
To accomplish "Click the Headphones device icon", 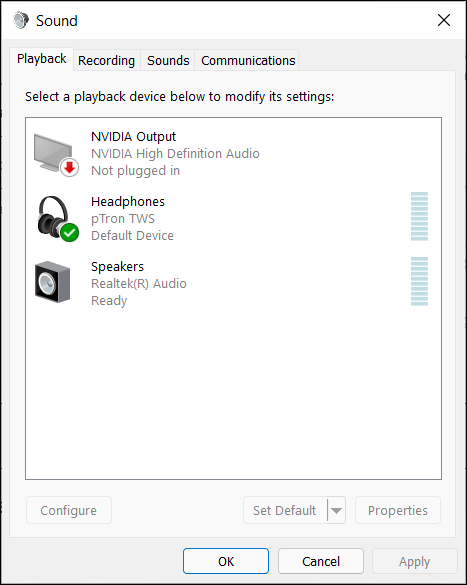I will pyautogui.click(x=57, y=219).
